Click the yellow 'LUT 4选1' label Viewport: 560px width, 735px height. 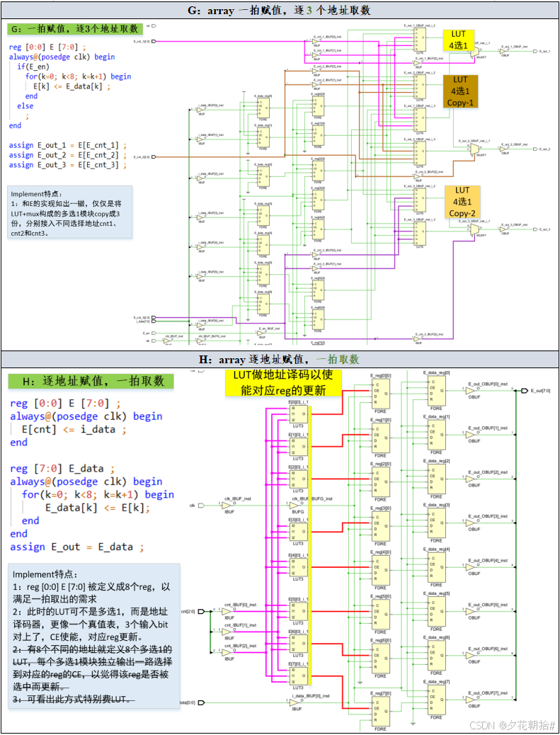coord(459,40)
